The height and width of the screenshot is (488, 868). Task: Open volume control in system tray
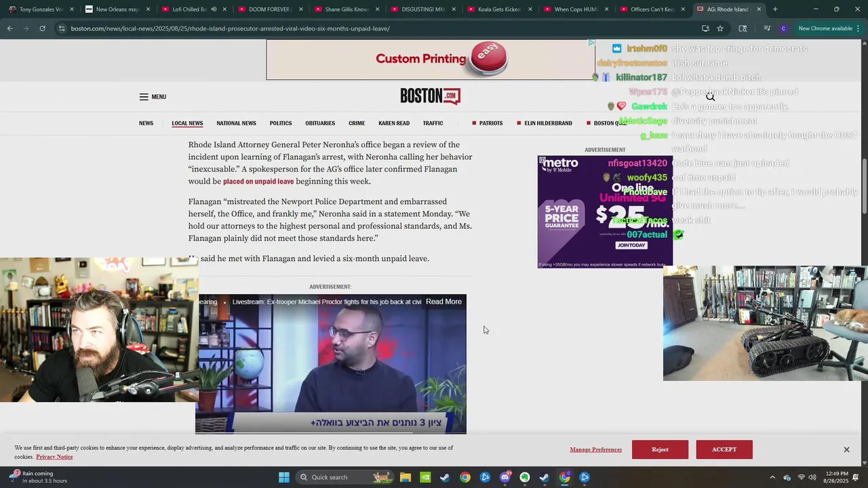(812, 477)
